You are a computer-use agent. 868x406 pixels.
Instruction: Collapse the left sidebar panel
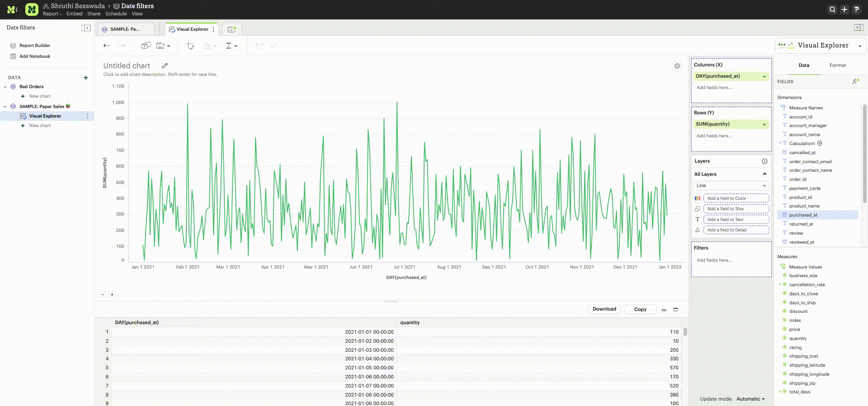[86, 28]
